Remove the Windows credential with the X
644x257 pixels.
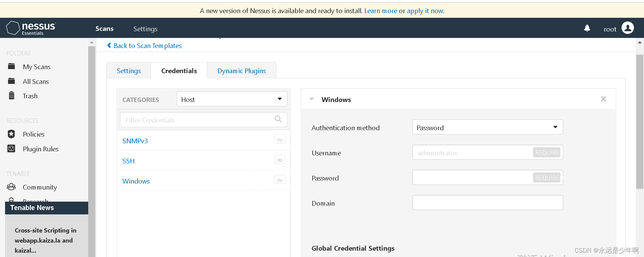click(603, 99)
